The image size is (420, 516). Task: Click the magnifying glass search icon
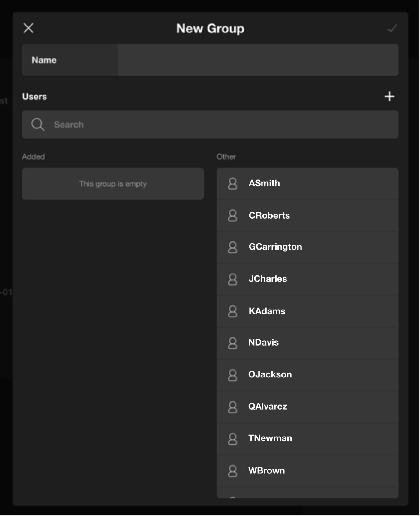[x=38, y=124]
